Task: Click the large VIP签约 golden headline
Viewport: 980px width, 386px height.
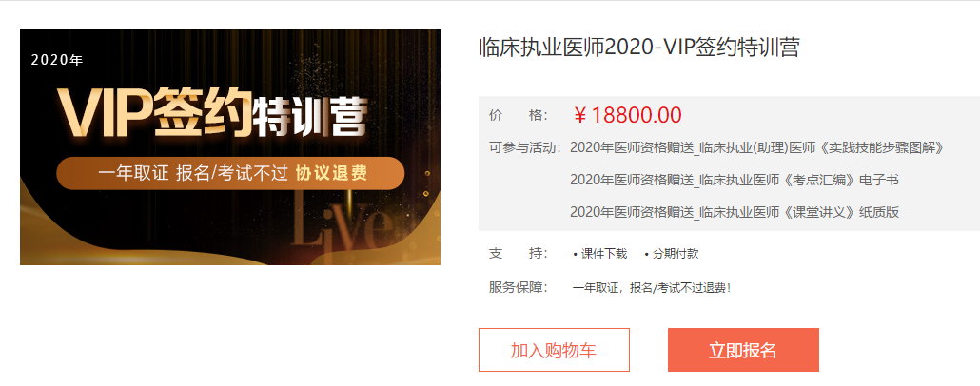Action: point(156,114)
